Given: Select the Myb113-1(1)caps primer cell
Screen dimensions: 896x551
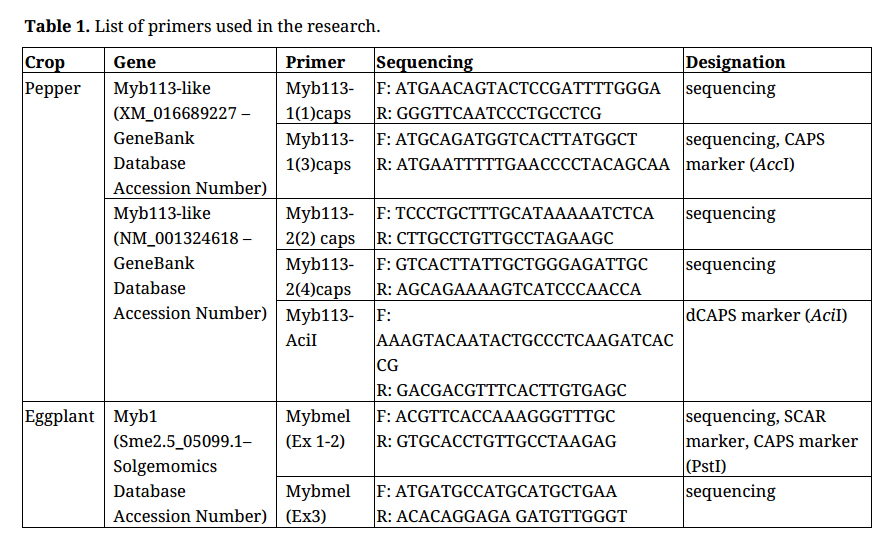Looking at the screenshot, I should coord(319,100).
